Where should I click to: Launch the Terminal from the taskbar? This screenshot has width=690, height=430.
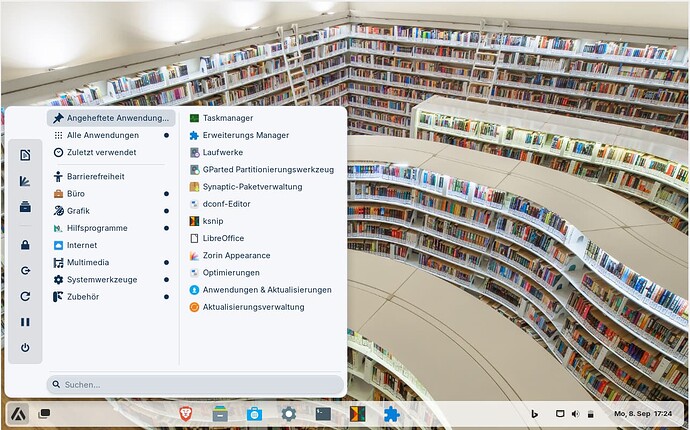pos(323,414)
